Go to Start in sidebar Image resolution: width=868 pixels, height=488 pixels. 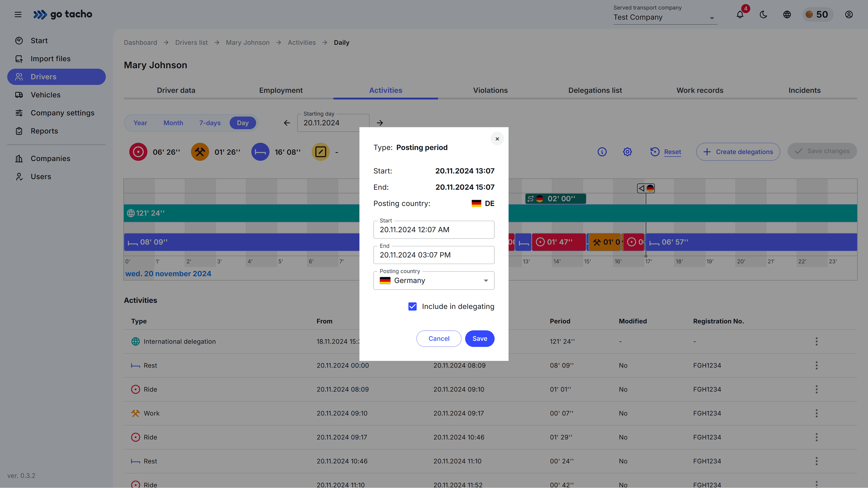pyautogui.click(x=57, y=40)
